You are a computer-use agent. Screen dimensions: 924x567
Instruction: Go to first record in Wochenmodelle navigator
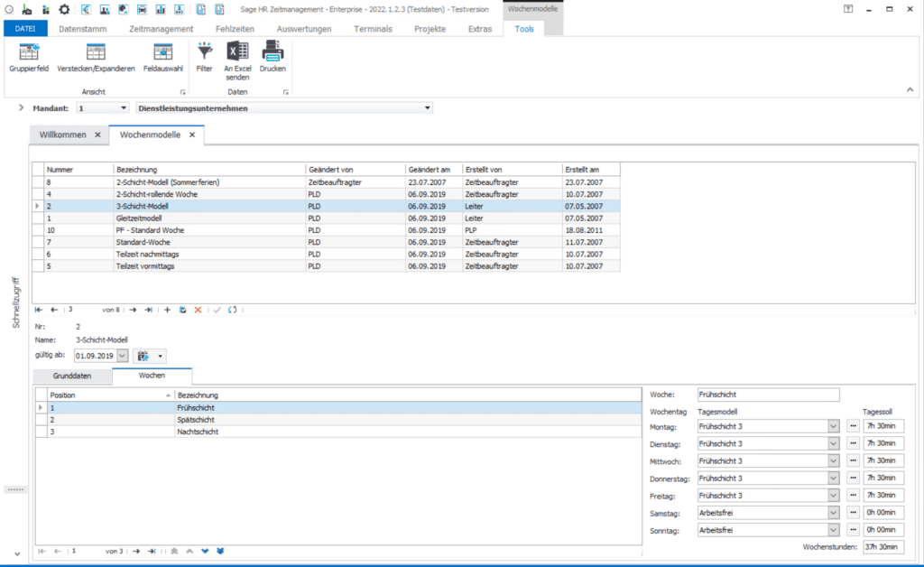39,310
